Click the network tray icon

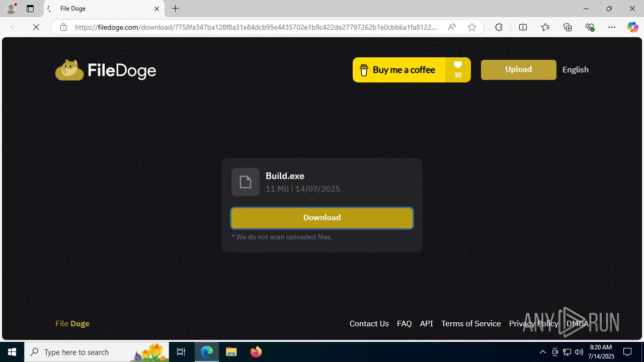(567, 352)
